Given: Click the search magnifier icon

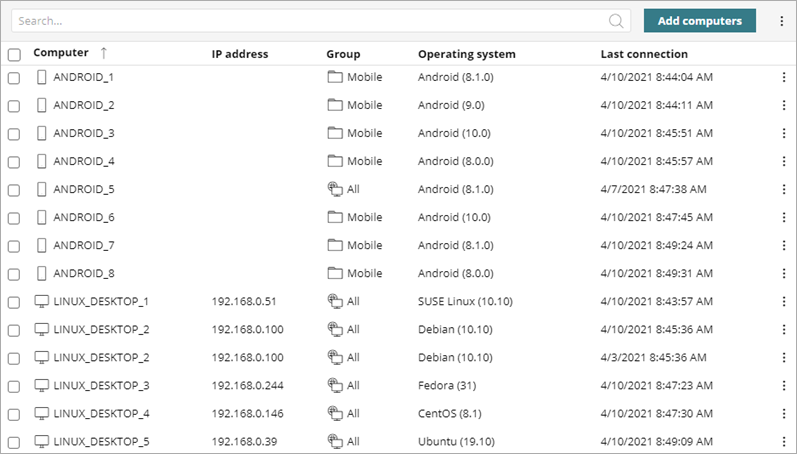Looking at the screenshot, I should click(x=617, y=21).
